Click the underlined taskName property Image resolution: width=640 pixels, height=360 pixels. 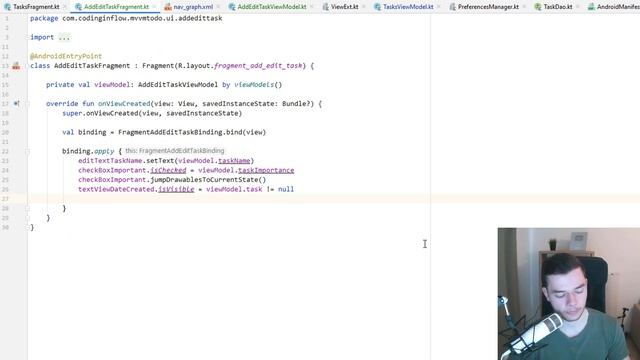[234, 161]
